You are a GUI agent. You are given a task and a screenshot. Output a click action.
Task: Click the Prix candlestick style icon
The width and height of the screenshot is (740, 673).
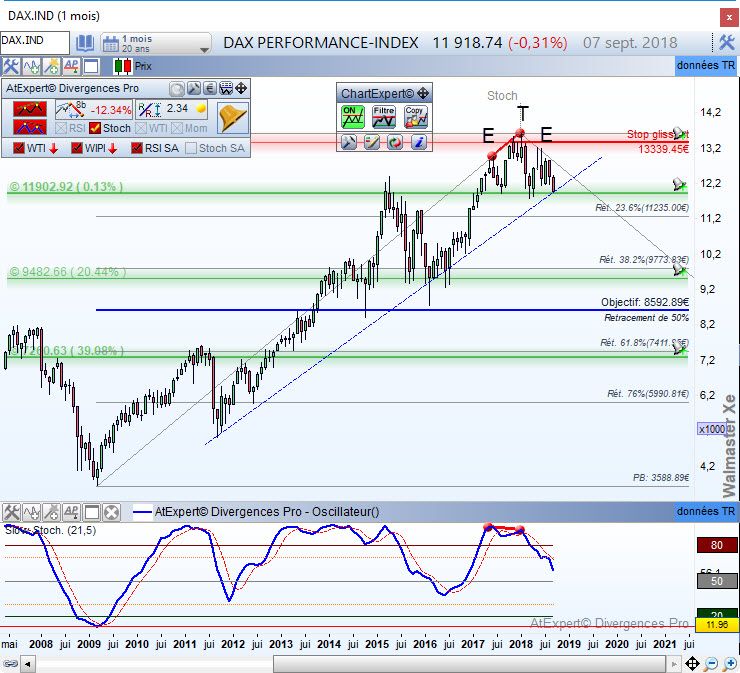(123, 66)
